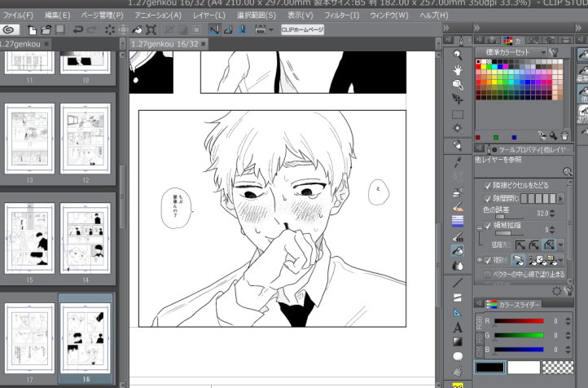Expand the 隙間閉じ level arrow
Image resolution: width=588 pixels, height=388 pixels.
click(x=561, y=198)
